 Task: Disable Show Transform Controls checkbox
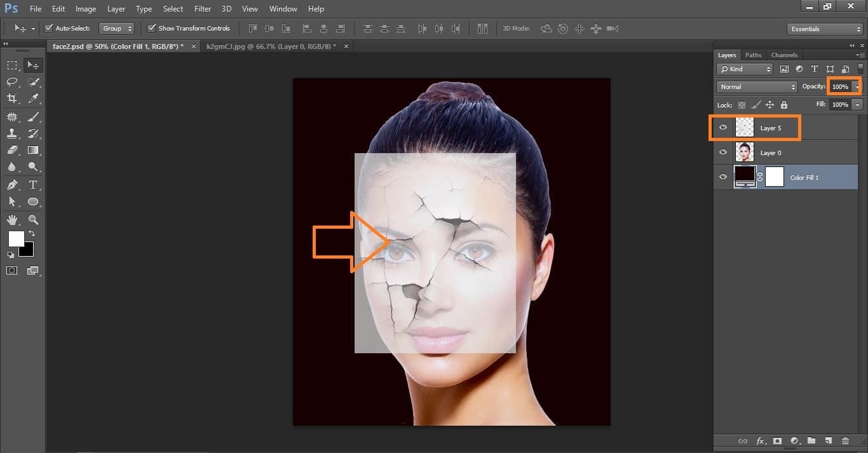151,29
